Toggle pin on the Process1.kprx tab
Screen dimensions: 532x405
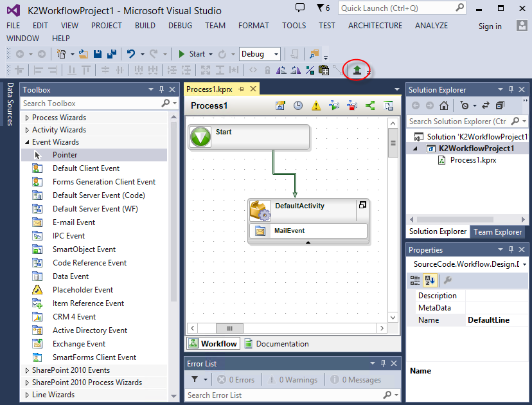coord(241,89)
